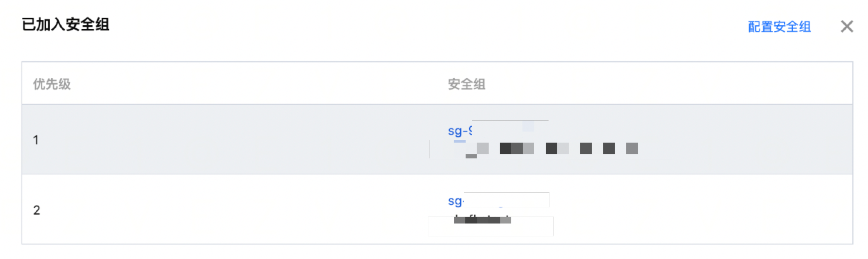
Task: Click the pixelated name under first security group
Action: pyautogui.click(x=550, y=149)
